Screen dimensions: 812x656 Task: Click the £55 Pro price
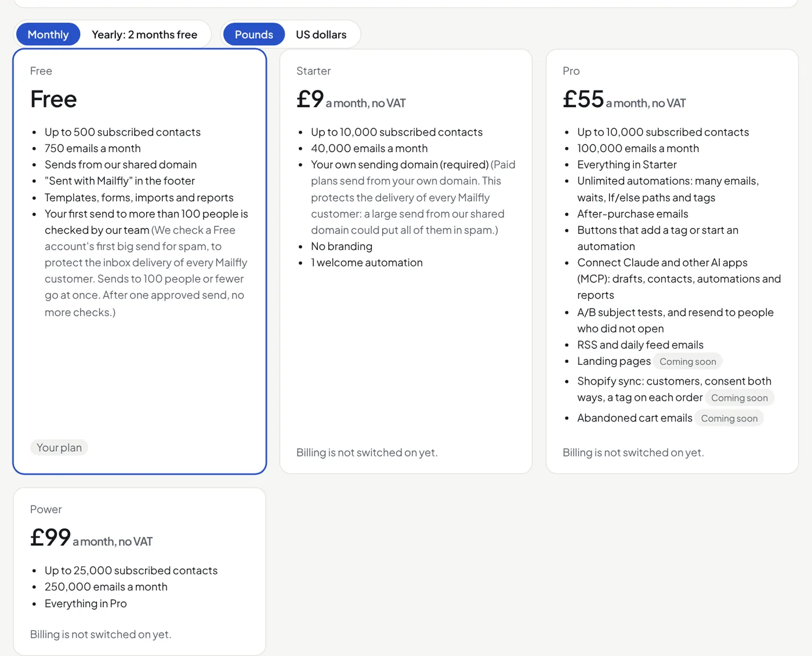[x=583, y=99]
